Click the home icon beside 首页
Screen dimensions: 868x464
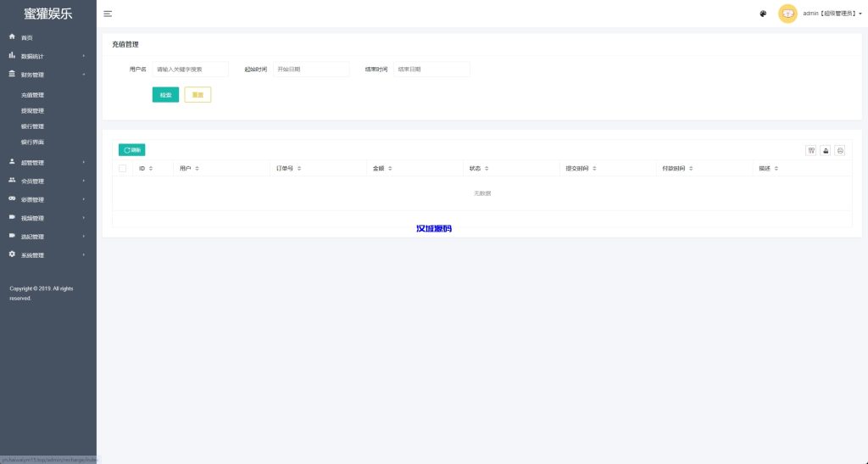click(x=12, y=37)
